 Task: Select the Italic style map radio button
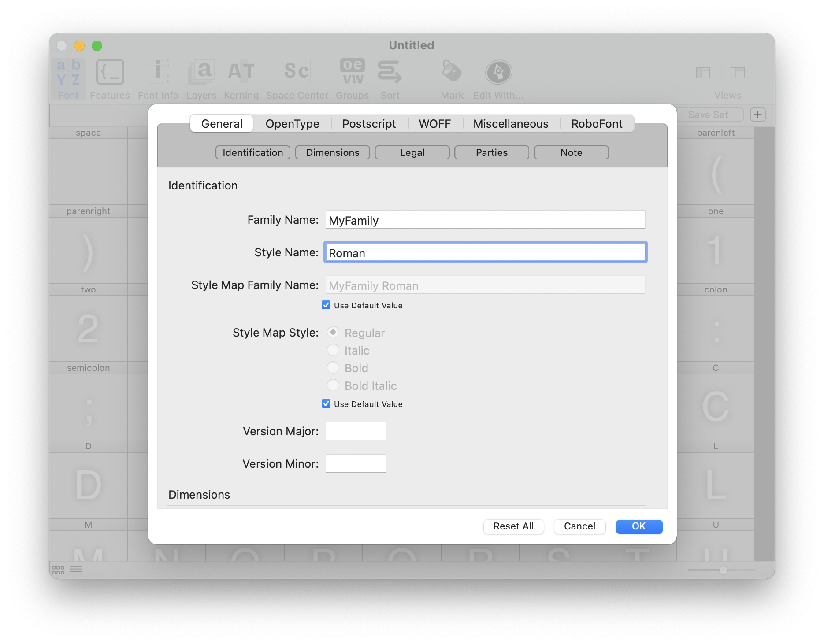[333, 350]
